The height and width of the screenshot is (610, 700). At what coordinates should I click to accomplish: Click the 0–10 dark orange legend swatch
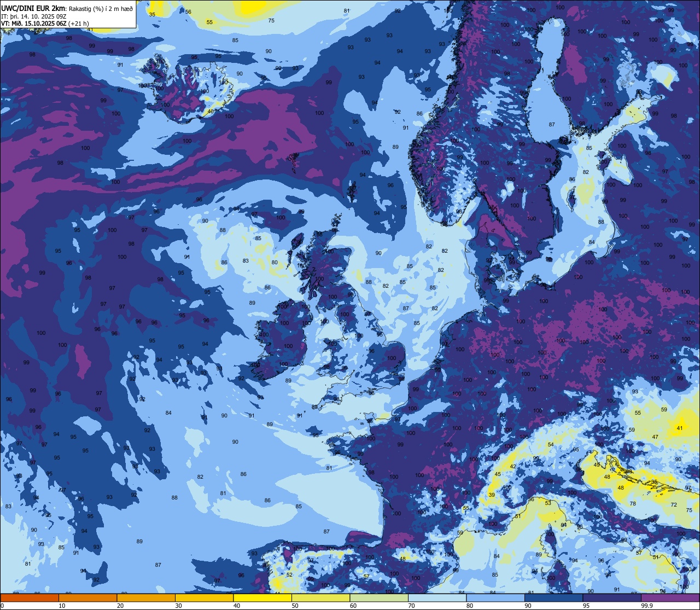coord(30,597)
